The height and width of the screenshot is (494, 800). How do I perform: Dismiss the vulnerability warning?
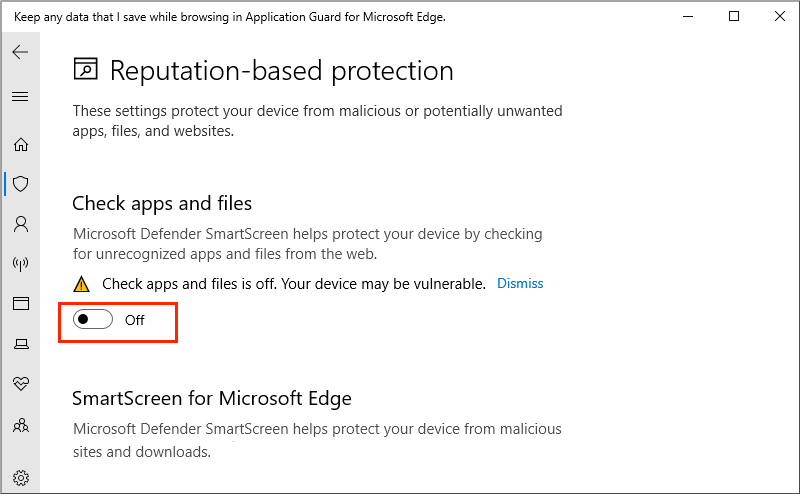coord(520,283)
